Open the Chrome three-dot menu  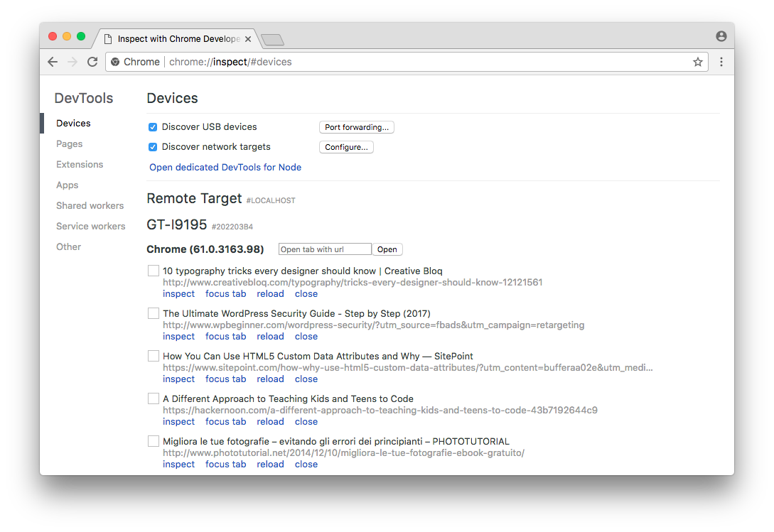tap(721, 63)
